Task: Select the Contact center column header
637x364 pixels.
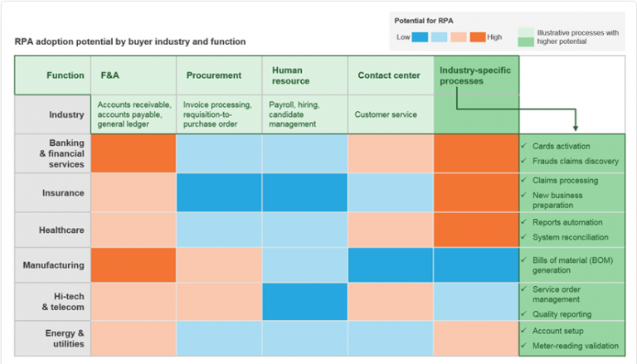Action: tap(390, 75)
